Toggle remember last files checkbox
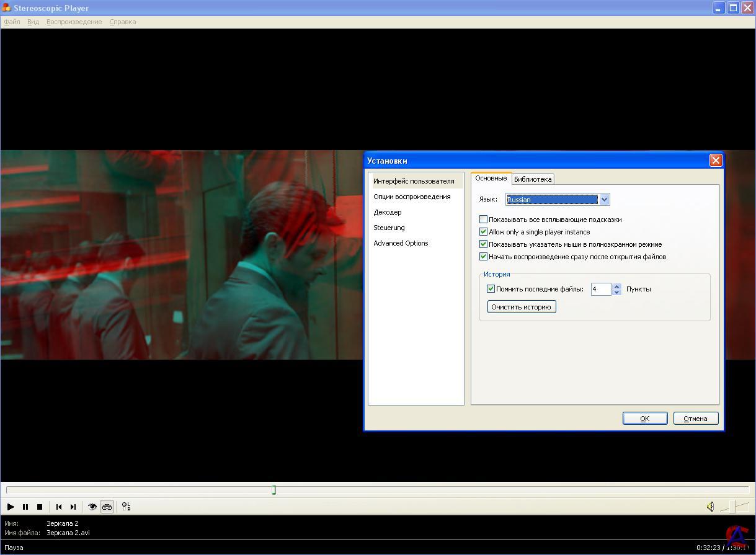 coord(491,289)
